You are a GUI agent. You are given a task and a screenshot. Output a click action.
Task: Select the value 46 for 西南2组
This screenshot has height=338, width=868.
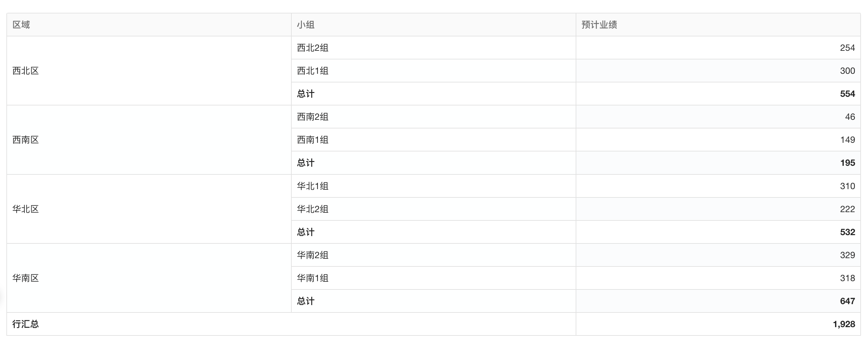(x=849, y=117)
